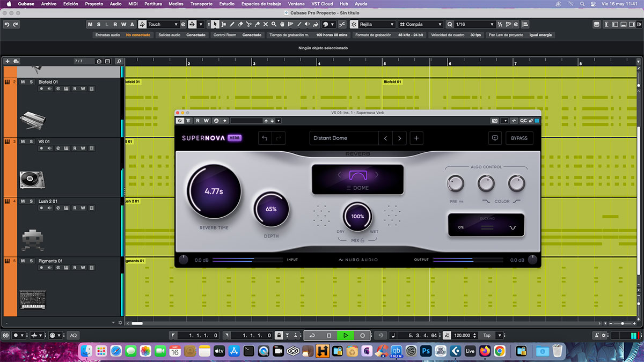Open the Archivo menu

(x=48, y=4)
